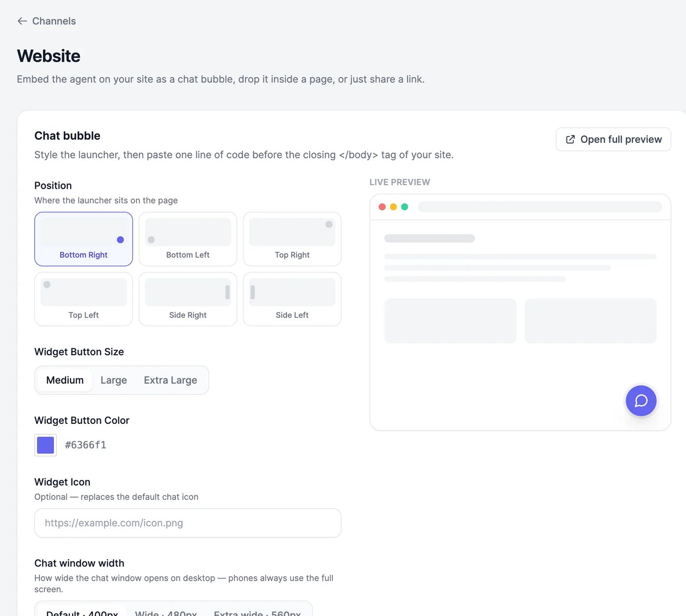The image size is (686, 616).
Task: Click 'Optional — replaces the default chat icon' text
Action: coord(116,497)
